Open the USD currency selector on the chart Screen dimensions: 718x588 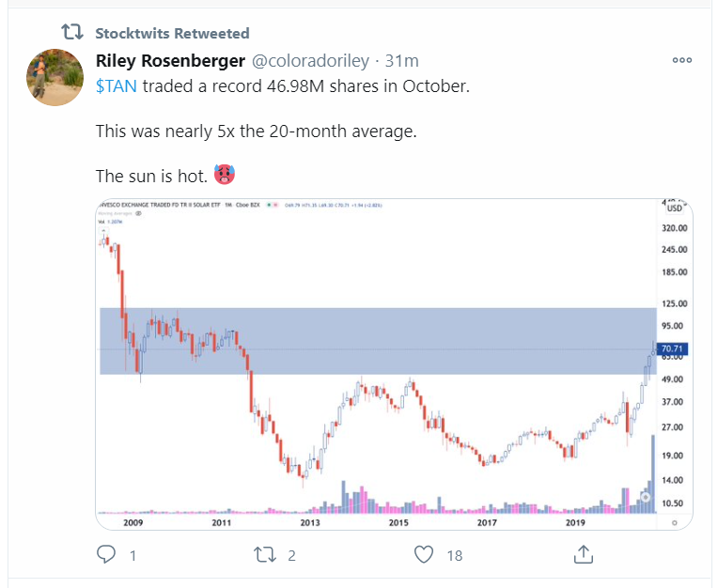pyautogui.click(x=673, y=209)
